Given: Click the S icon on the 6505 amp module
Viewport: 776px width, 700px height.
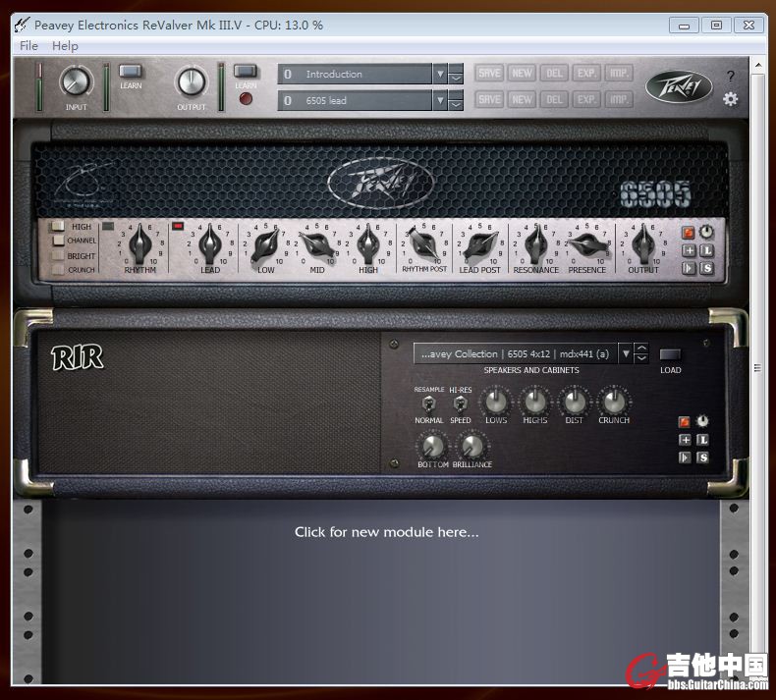Looking at the screenshot, I should pyautogui.click(x=706, y=268).
